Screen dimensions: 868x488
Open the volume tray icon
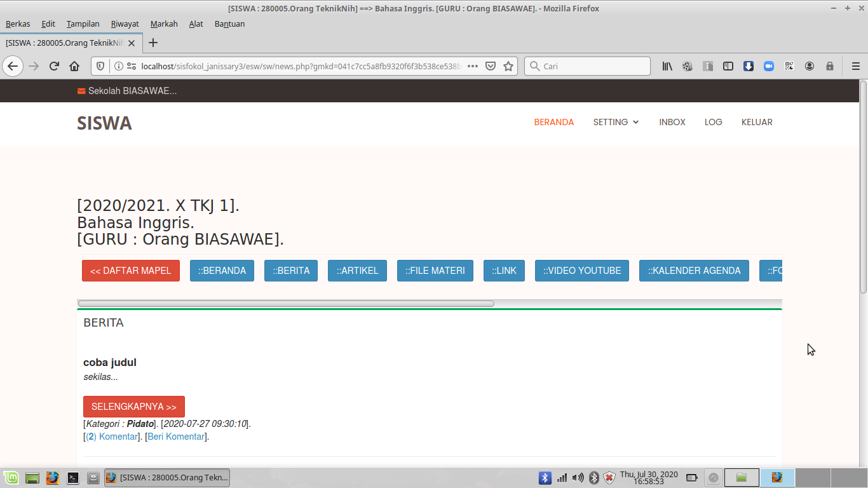[x=578, y=478]
